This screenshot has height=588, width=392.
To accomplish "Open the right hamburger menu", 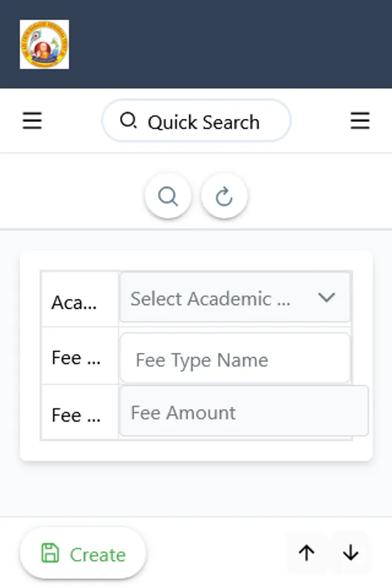I will 360,121.
